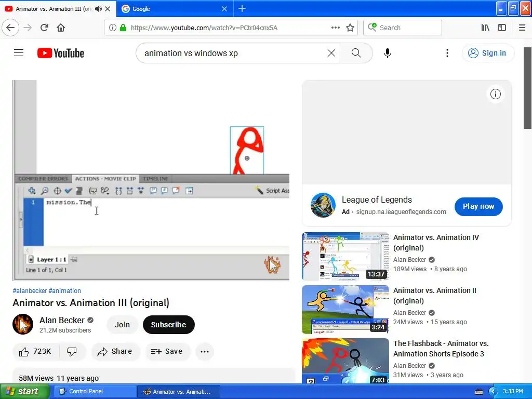532x399 pixels.
Task: Click the keyboard tray icon
Action: click(x=478, y=392)
